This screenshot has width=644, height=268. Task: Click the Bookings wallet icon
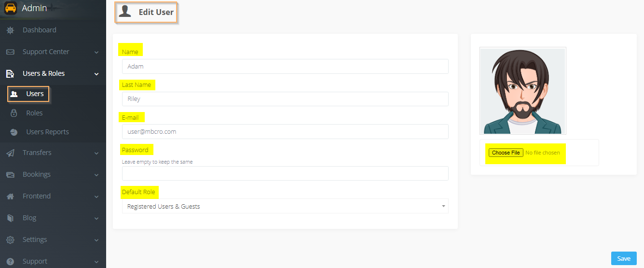click(x=10, y=174)
